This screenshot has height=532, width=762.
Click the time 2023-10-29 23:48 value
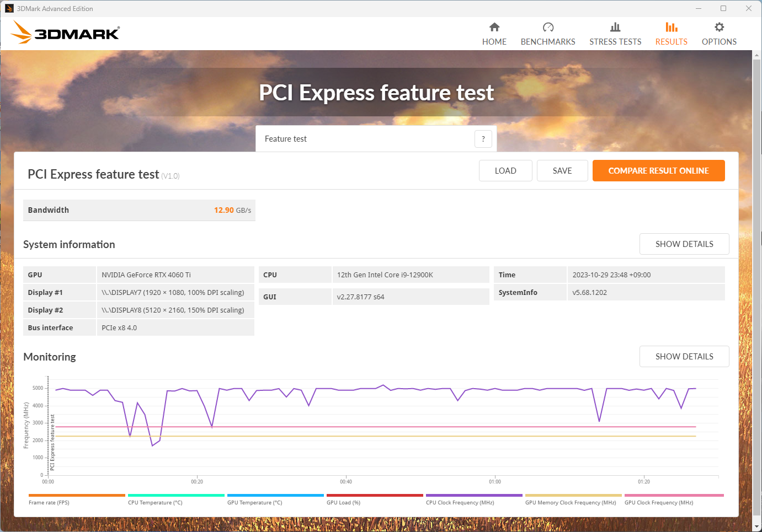pyautogui.click(x=611, y=275)
